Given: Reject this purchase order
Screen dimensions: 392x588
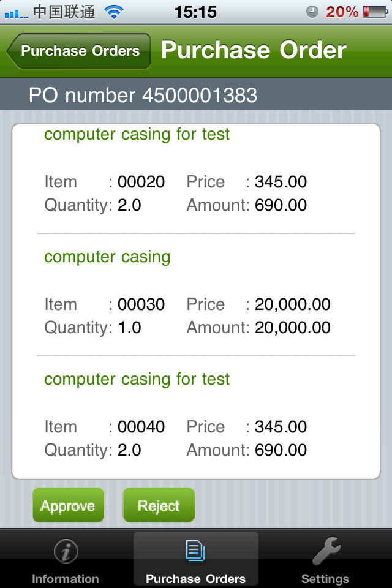Looking at the screenshot, I should point(159,505).
